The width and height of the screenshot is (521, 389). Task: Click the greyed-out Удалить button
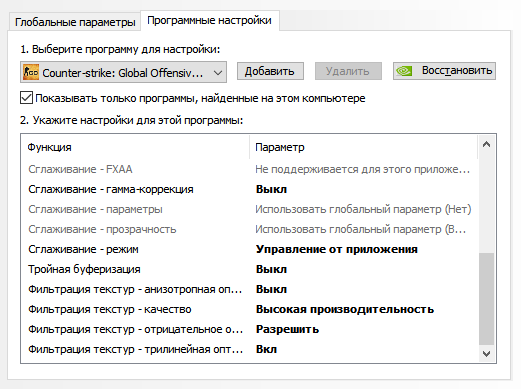348,71
